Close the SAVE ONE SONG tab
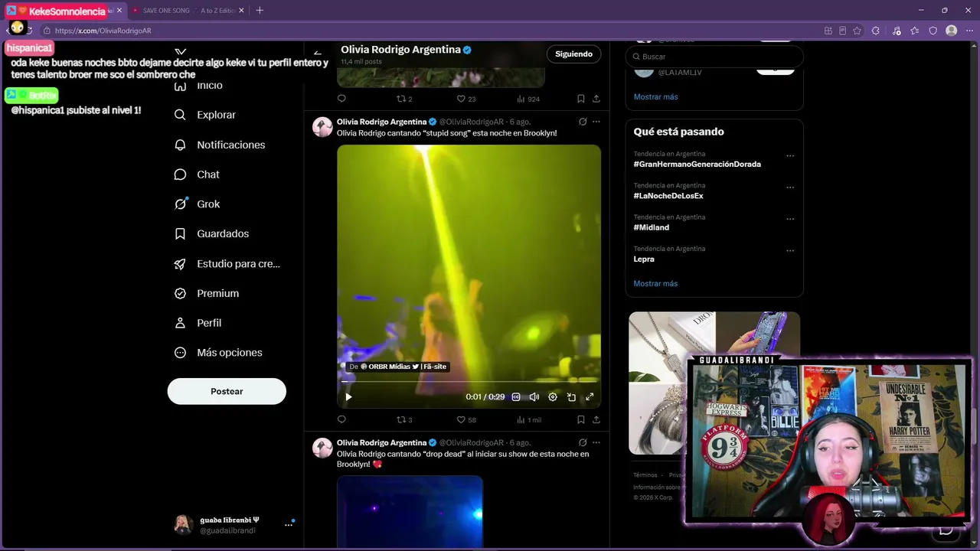 (242, 11)
